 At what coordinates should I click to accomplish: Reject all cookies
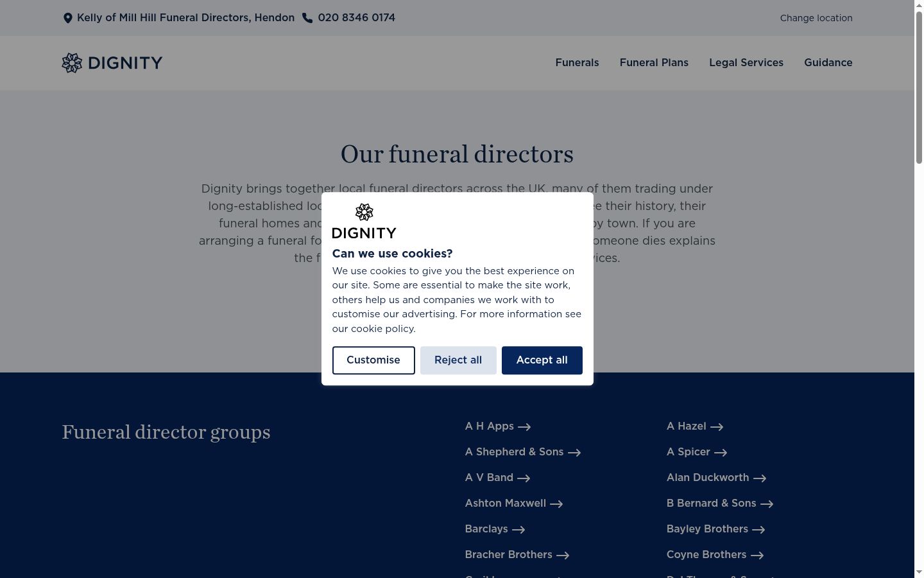(x=458, y=360)
